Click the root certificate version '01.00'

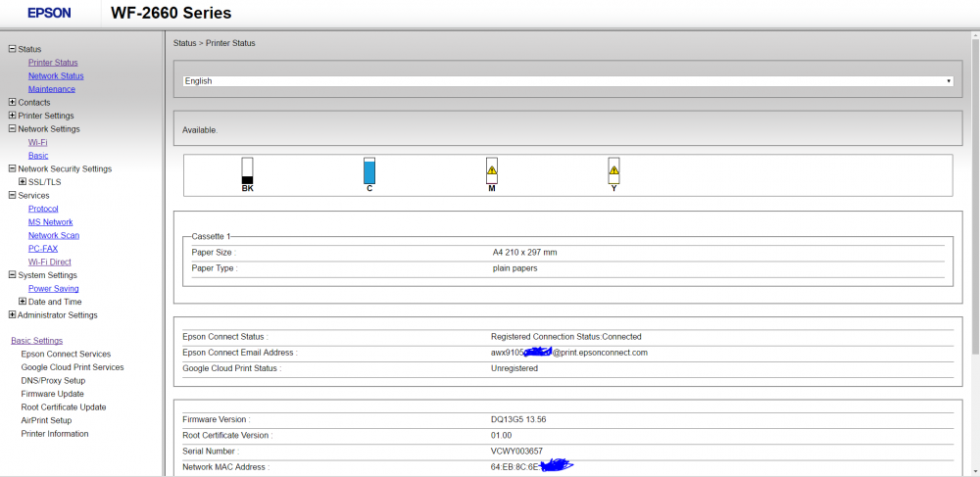501,435
